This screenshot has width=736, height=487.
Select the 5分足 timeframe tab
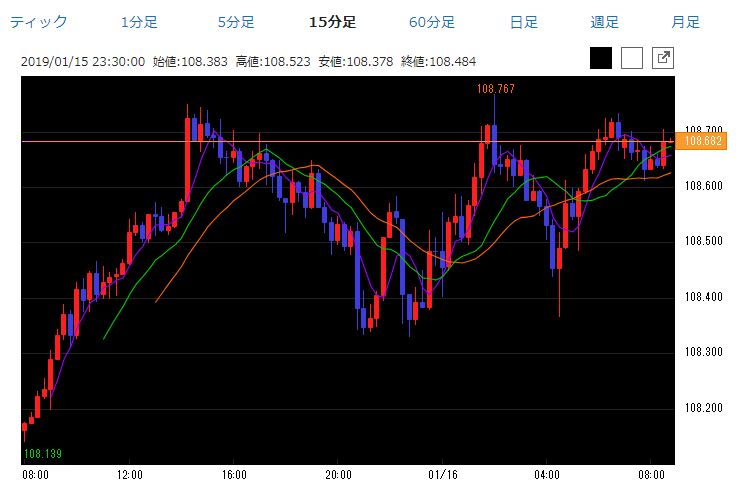click(236, 22)
